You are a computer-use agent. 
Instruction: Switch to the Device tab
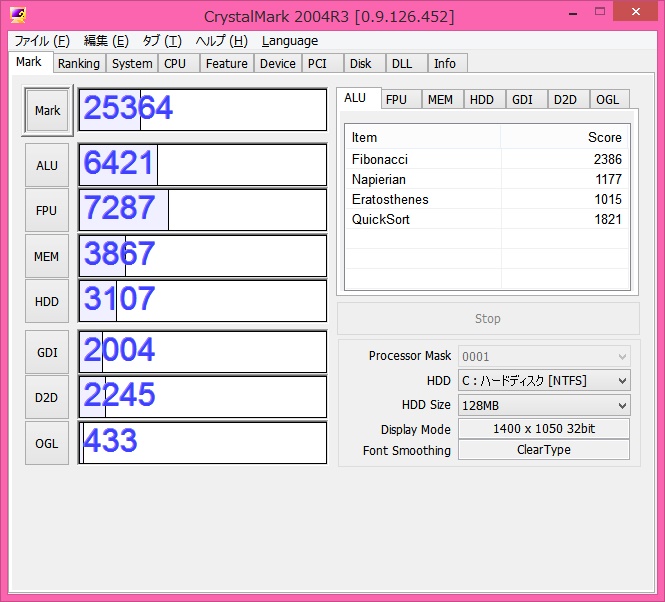278,63
